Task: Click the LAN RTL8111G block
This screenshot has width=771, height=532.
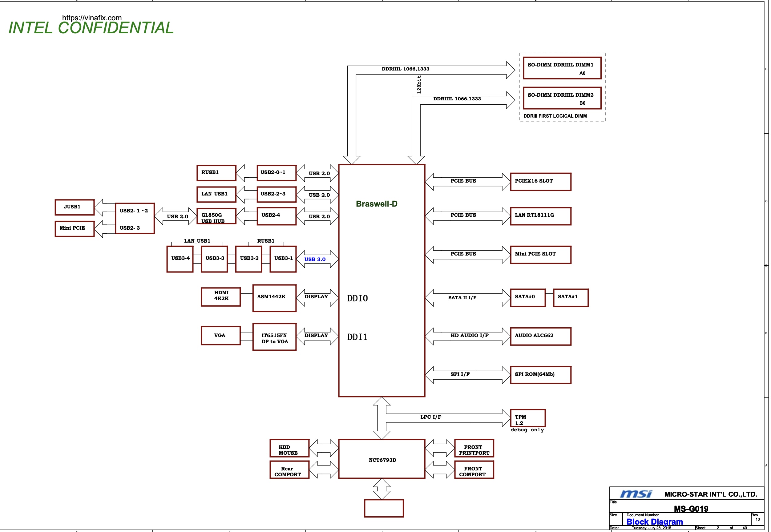Action: click(541, 216)
